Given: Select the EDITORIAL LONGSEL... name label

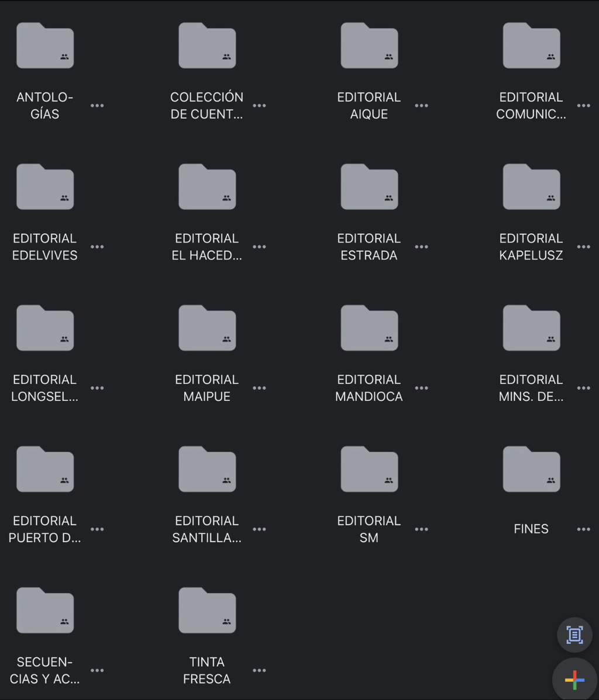Looking at the screenshot, I should click(x=44, y=388).
